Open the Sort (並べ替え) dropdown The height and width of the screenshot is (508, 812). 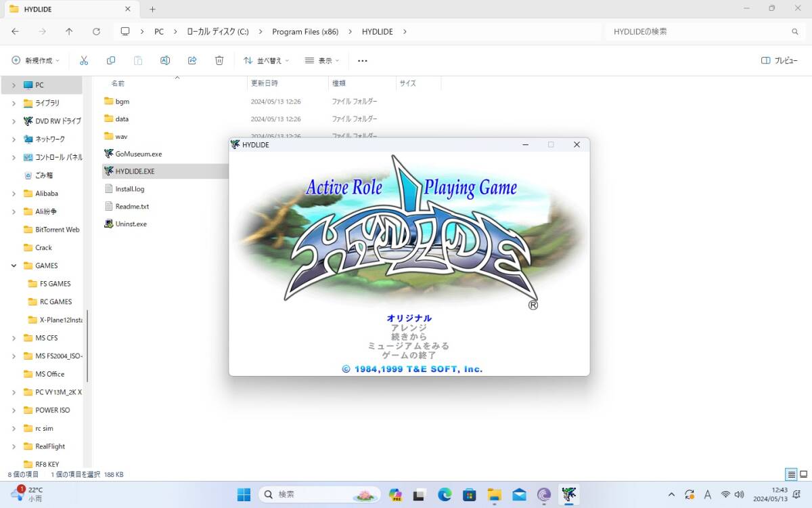[266, 60]
